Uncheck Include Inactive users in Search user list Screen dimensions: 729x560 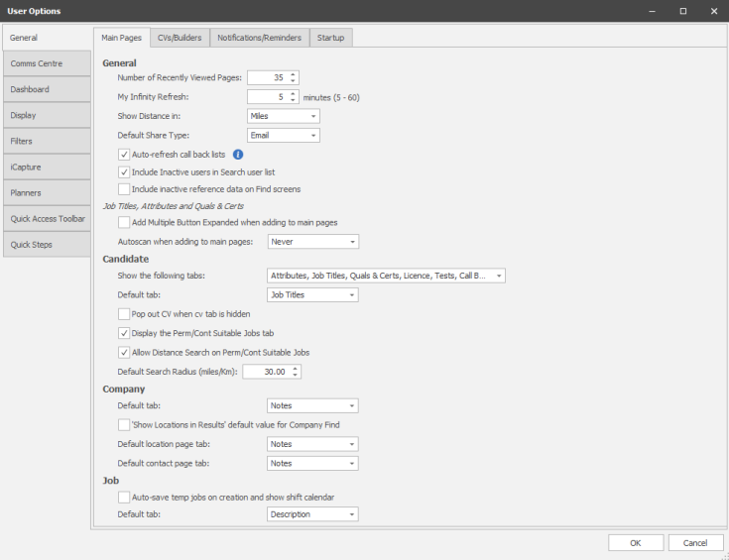click(x=123, y=171)
